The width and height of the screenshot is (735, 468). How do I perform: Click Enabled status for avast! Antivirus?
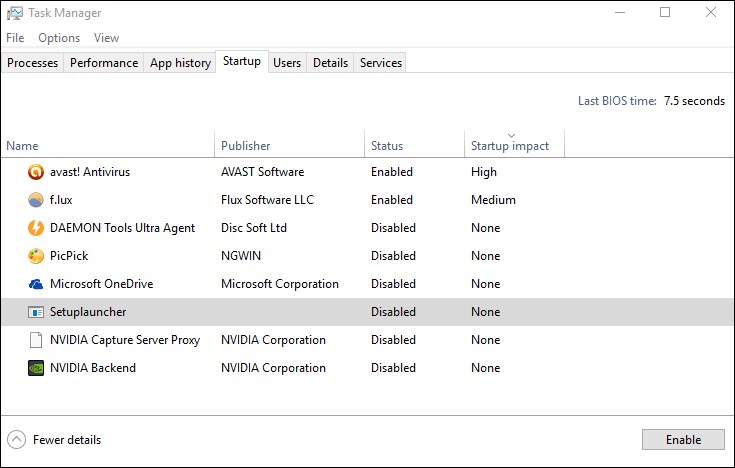tap(392, 172)
